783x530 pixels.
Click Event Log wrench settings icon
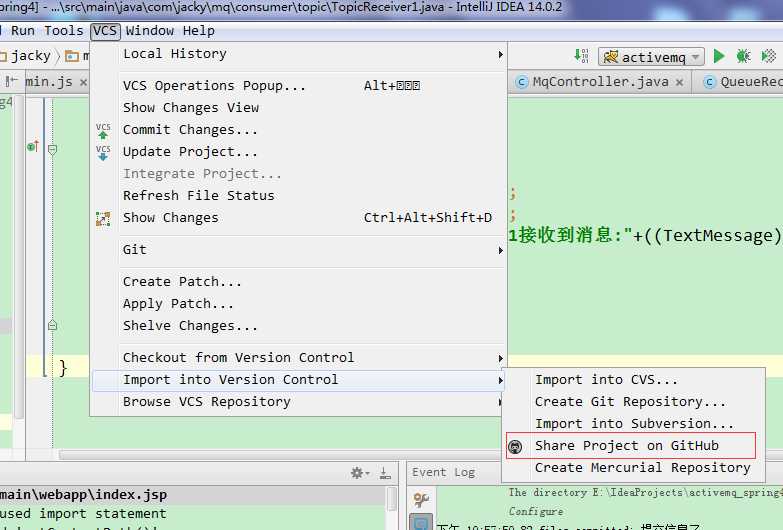[421, 500]
